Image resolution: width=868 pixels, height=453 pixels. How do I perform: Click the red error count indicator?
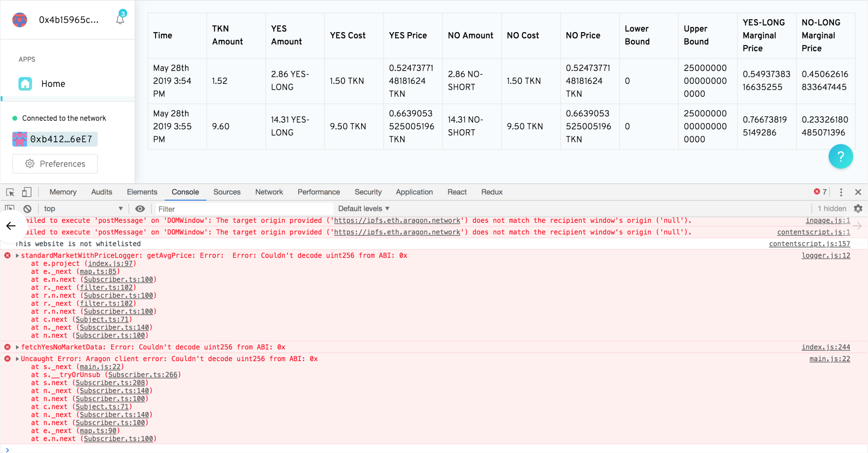tap(820, 192)
